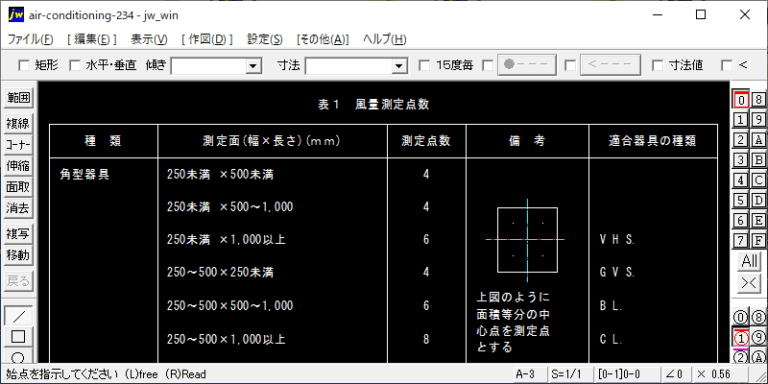Enable the 寸法値 checkbox
The height and width of the screenshot is (384, 768).
coord(658,65)
